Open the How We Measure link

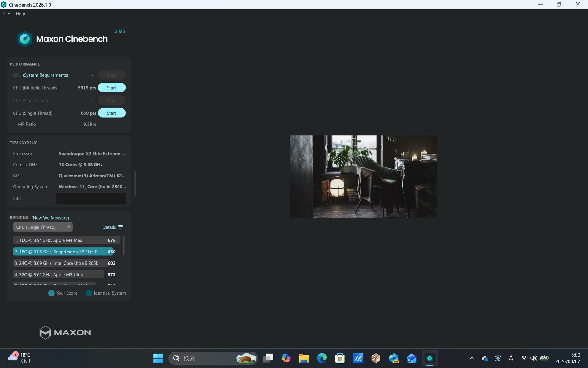pyautogui.click(x=50, y=218)
